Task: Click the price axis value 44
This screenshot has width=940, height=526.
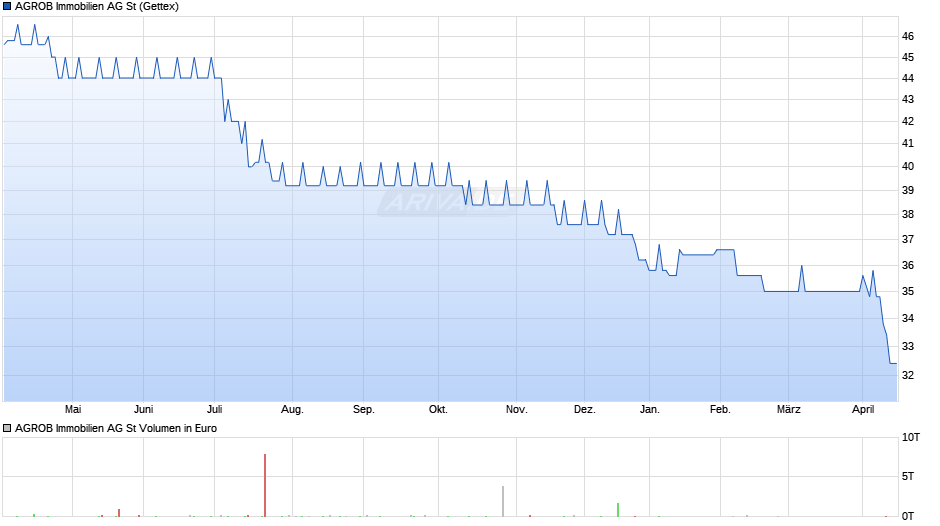Action: tap(908, 78)
